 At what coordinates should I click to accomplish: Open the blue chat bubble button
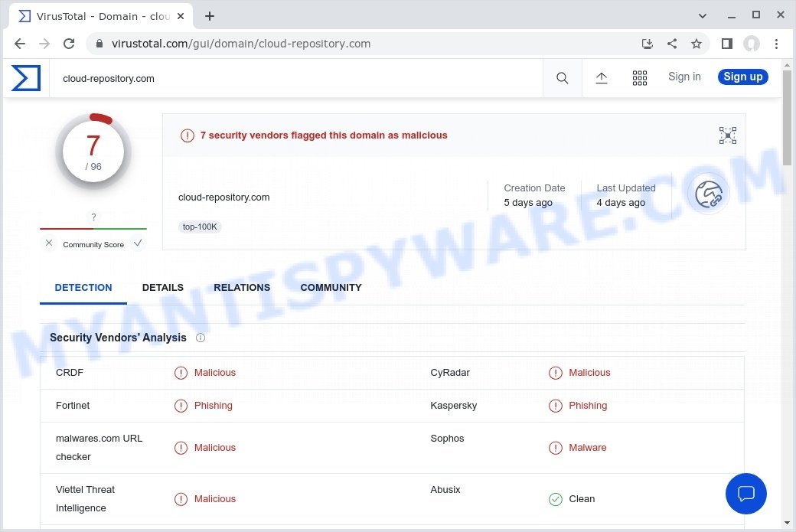[745, 494]
